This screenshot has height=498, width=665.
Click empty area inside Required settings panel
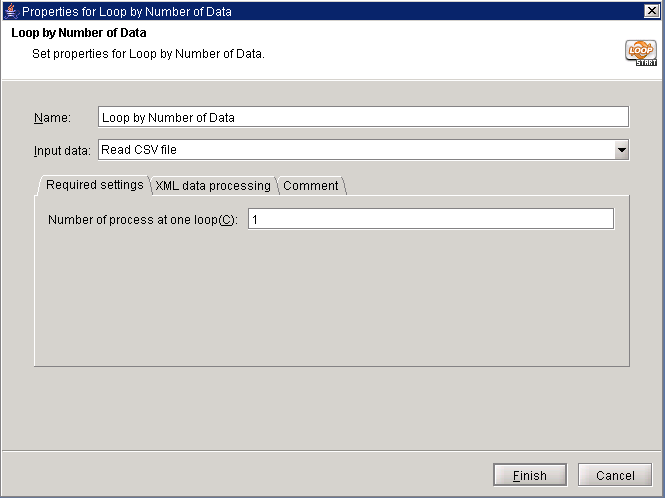coord(330,300)
